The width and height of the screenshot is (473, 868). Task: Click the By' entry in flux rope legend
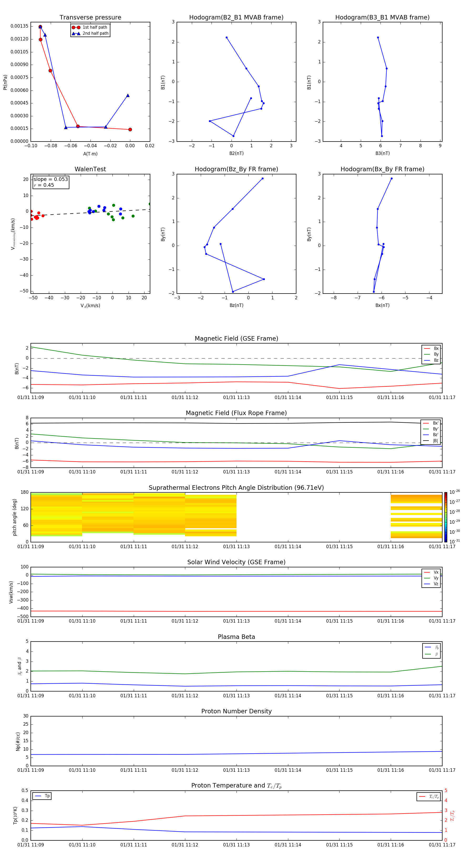431,429
